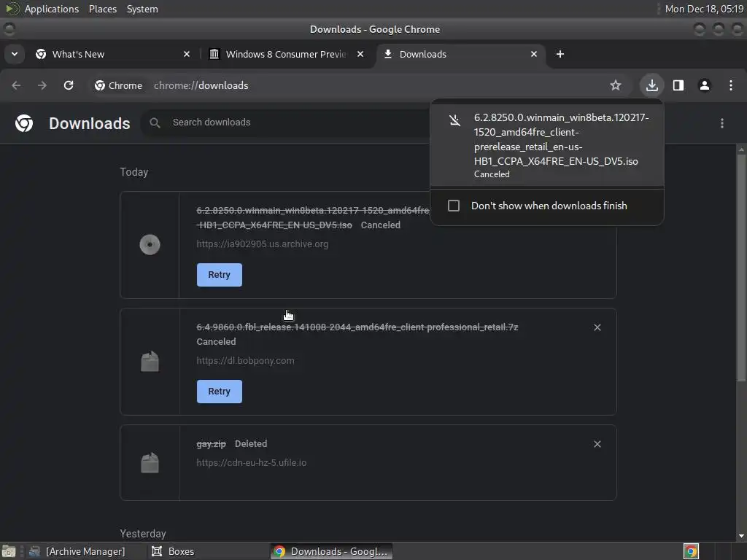The width and height of the screenshot is (747, 560).
Task: Click the Today date heading
Action: [134, 172]
